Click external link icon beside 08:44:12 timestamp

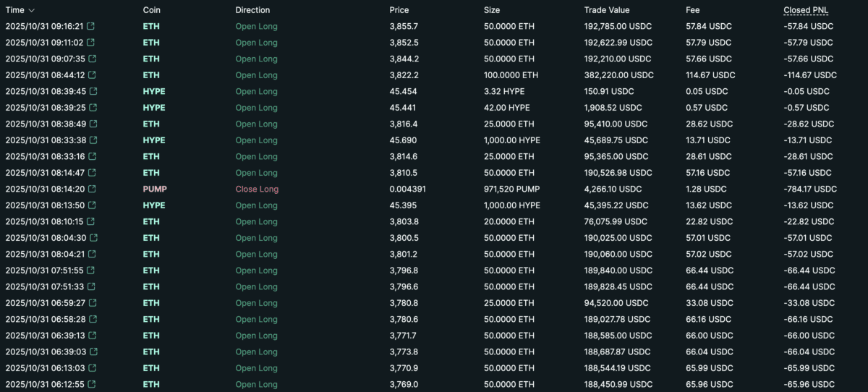coord(90,75)
